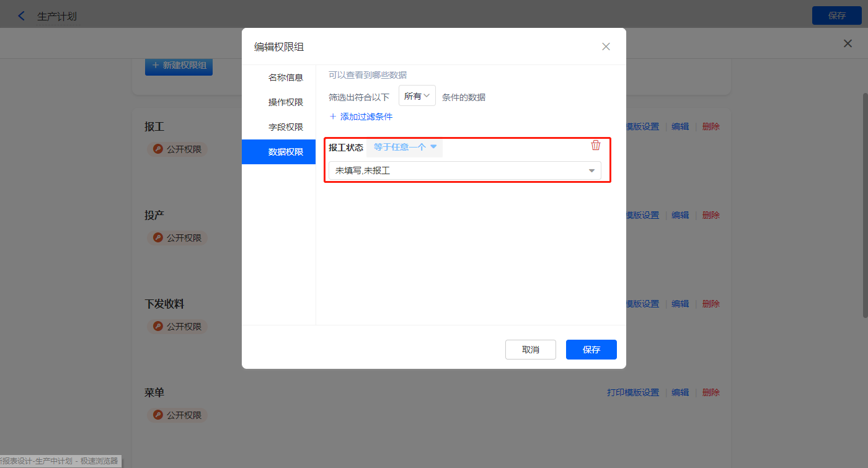Click the key icon under 菜单

point(158,415)
